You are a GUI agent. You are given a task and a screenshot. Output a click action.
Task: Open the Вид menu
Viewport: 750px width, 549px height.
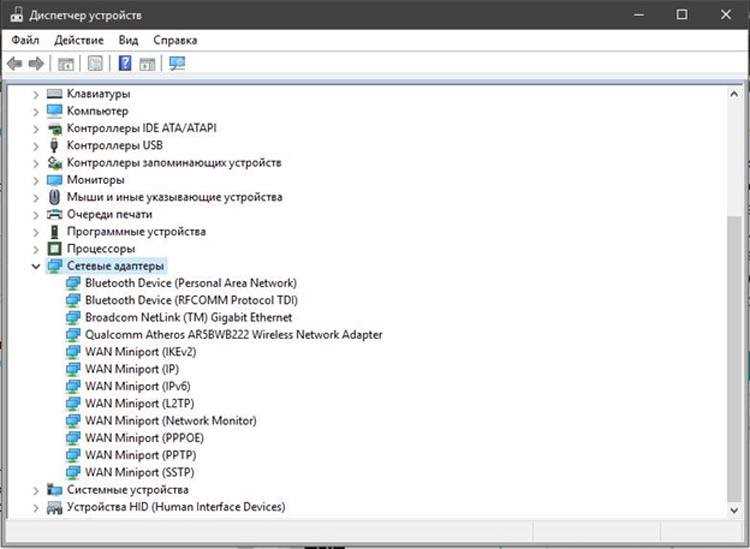(128, 40)
